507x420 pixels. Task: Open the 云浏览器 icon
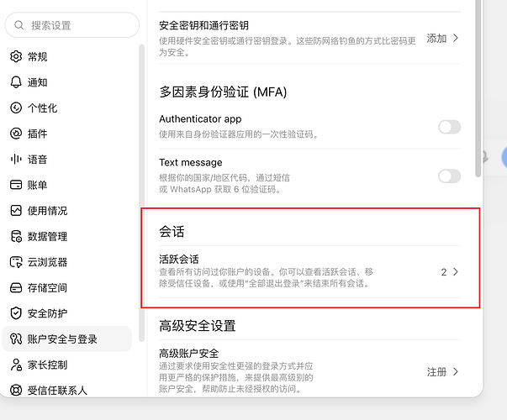(x=16, y=262)
